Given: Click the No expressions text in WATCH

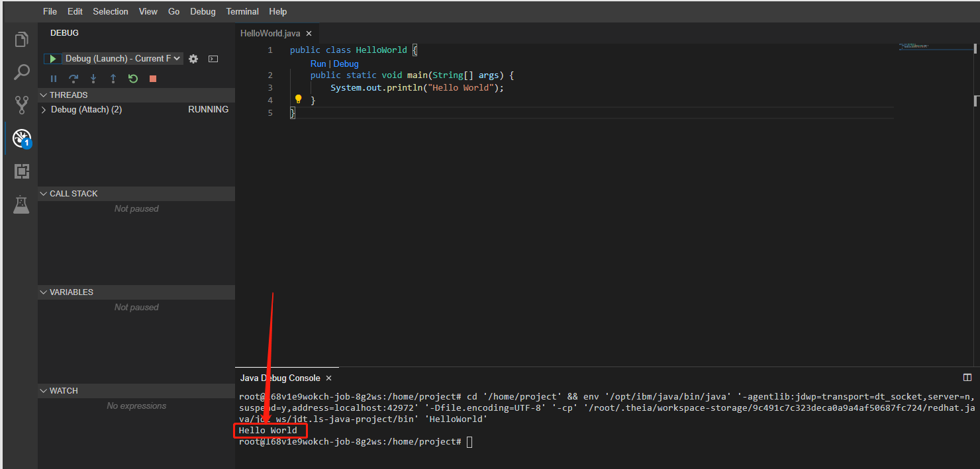Looking at the screenshot, I should (x=136, y=406).
